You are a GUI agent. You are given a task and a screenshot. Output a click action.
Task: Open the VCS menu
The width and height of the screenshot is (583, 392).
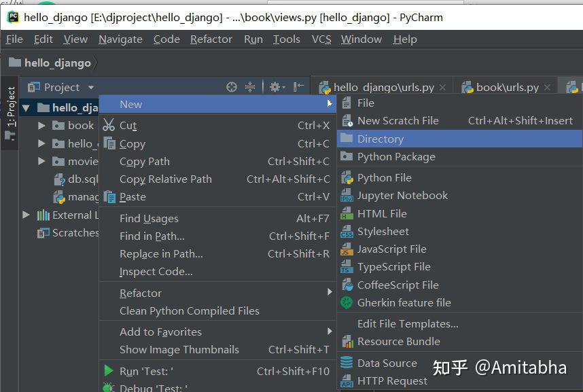321,39
